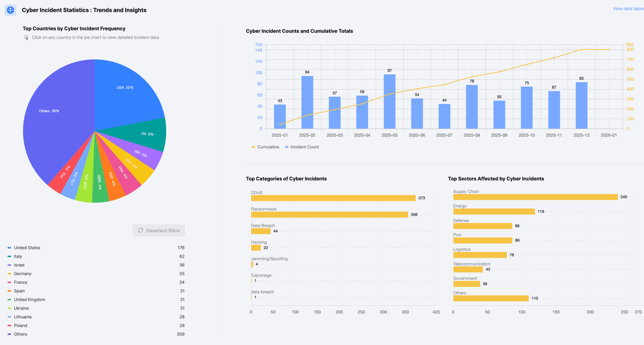Select the Others 39% pie slice
Image resolution: width=644 pixels, height=345 pixels.
tap(49, 111)
